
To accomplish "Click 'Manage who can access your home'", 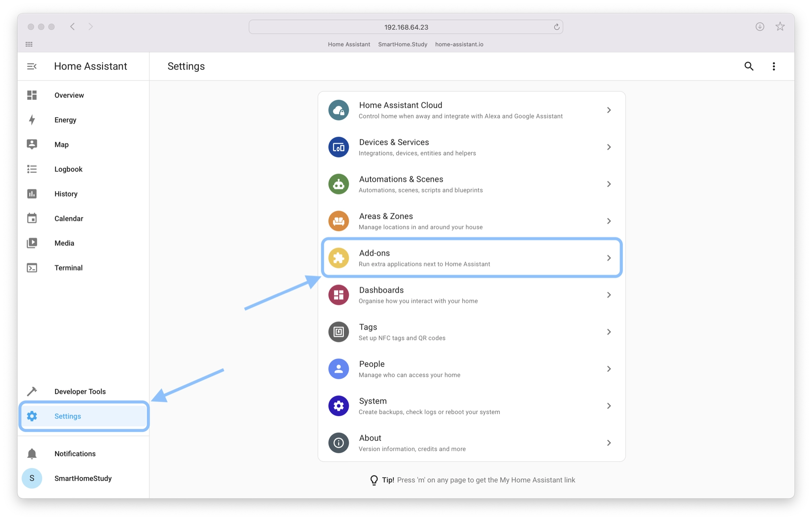I will 409,375.
